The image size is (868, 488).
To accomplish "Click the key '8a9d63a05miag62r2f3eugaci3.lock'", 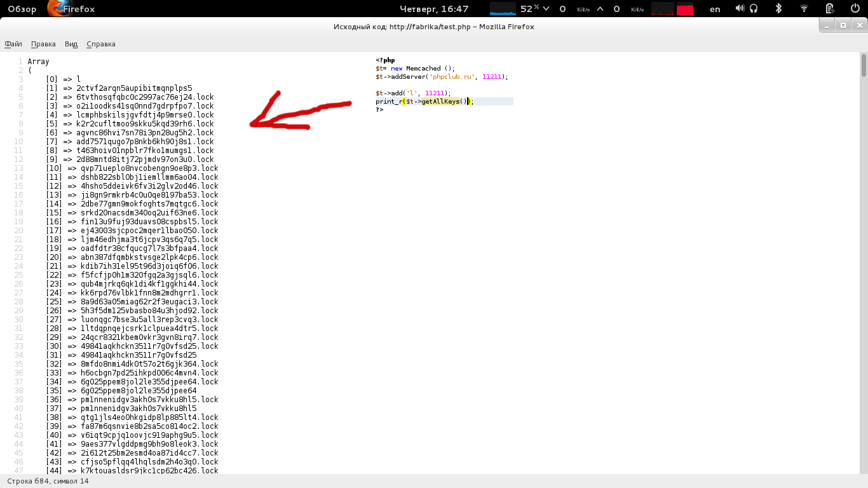I will (x=149, y=302).
